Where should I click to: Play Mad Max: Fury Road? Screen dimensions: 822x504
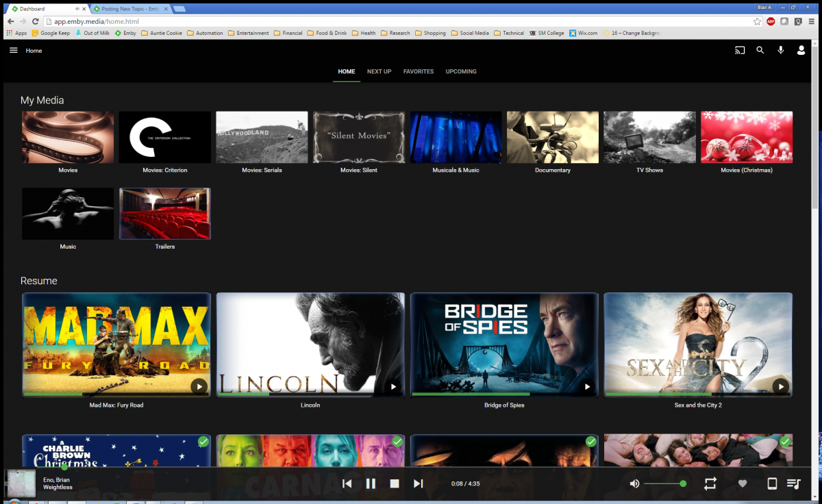point(199,386)
